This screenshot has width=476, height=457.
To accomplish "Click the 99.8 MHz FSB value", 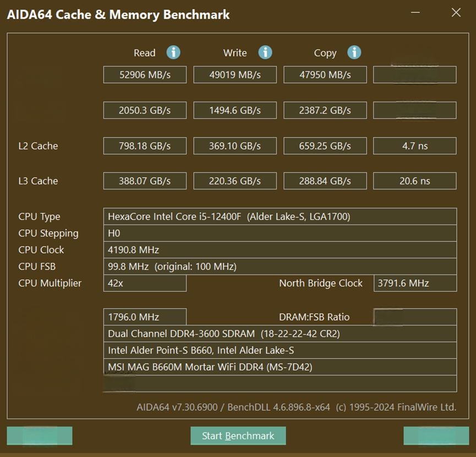I will click(280, 266).
